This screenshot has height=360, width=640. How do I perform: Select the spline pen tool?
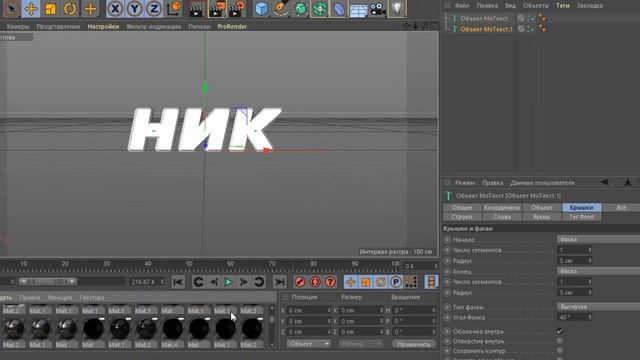coord(281,8)
